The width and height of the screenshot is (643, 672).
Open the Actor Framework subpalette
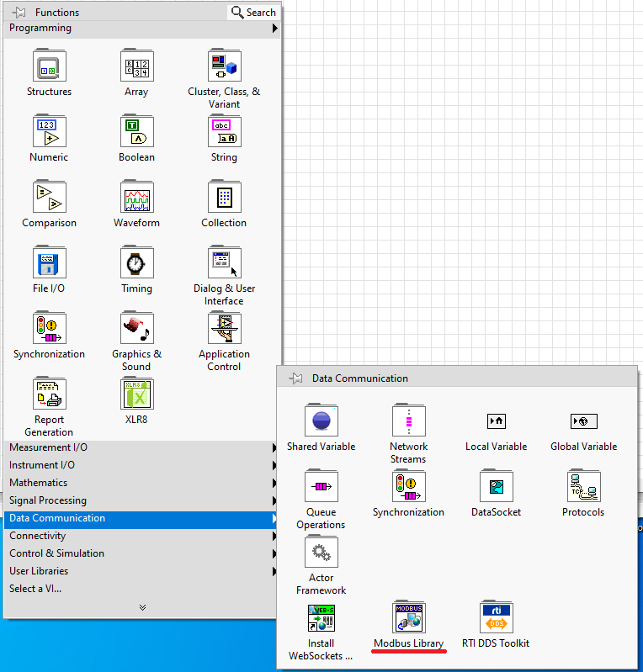click(321, 552)
